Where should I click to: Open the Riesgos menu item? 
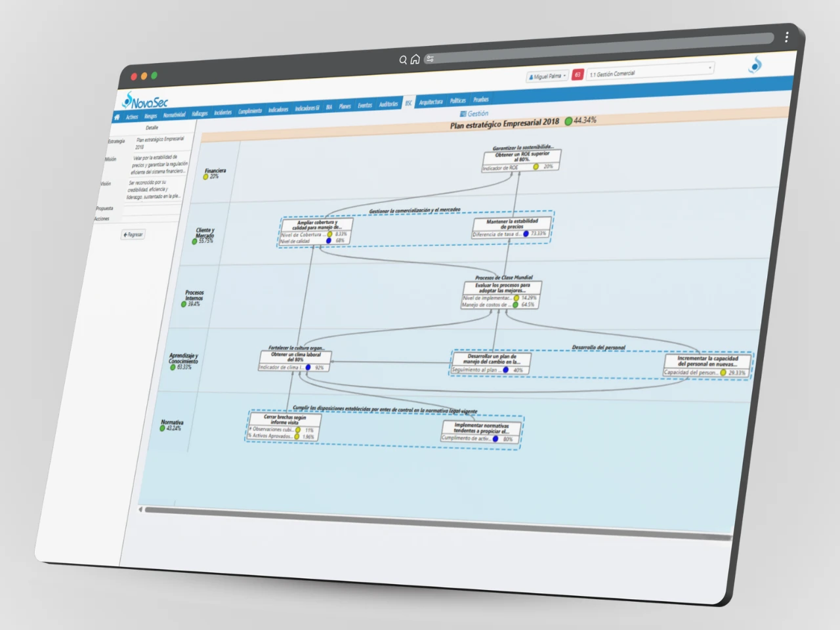tap(151, 116)
